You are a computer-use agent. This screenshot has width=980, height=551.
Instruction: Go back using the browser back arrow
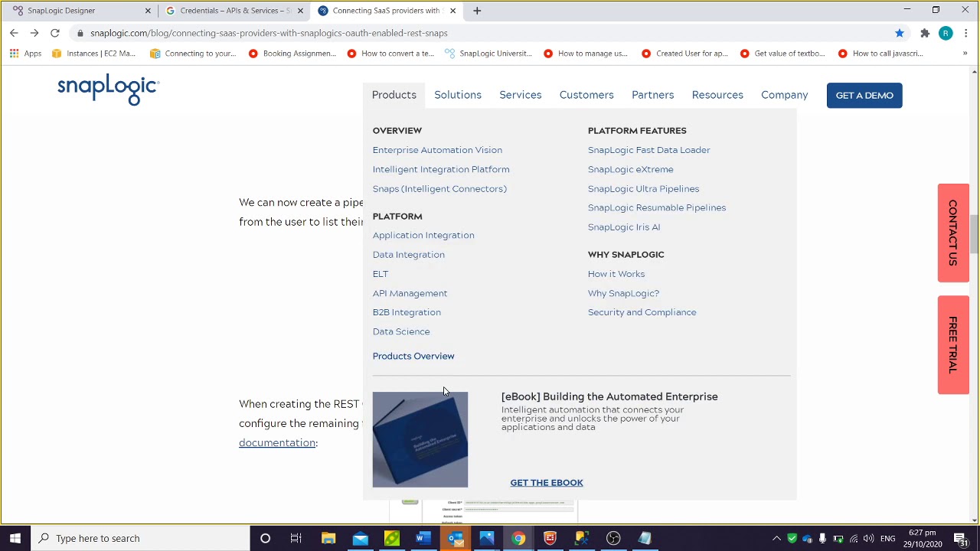(x=14, y=33)
